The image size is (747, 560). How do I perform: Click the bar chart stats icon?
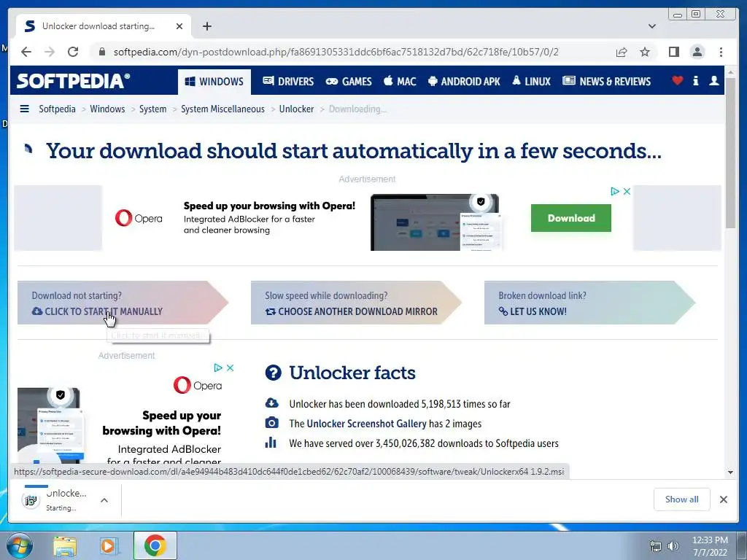pos(271,443)
